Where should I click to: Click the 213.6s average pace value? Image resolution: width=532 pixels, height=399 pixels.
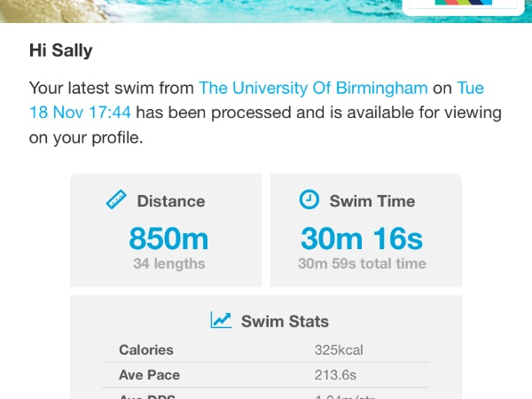(x=334, y=375)
